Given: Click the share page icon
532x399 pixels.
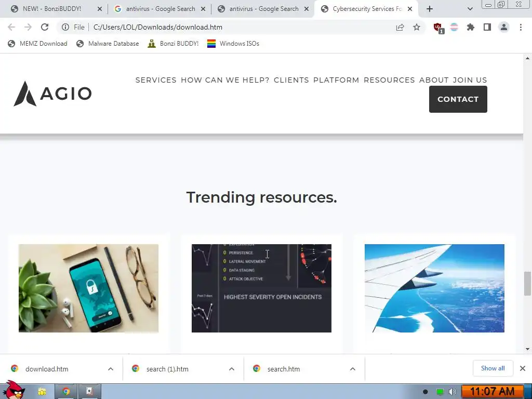Looking at the screenshot, I should point(400,27).
